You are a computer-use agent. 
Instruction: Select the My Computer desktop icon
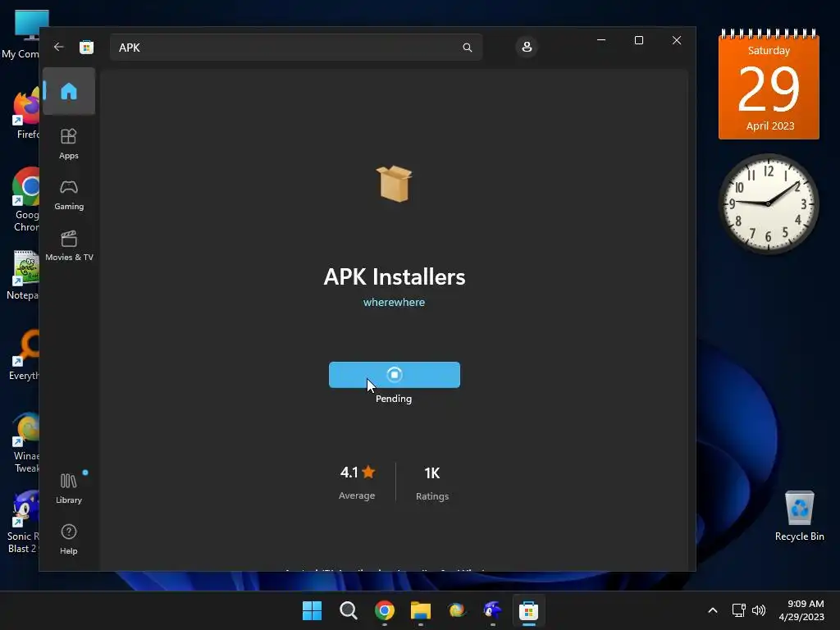click(21, 34)
